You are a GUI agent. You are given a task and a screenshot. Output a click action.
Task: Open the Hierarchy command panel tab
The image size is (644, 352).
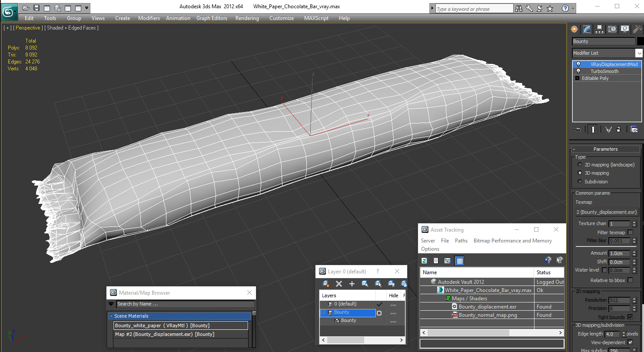pyautogui.click(x=600, y=29)
